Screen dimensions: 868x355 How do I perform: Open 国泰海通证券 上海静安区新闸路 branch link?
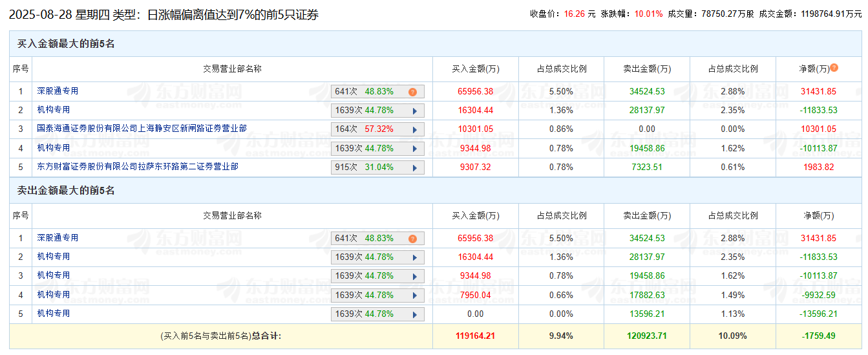pyautogui.click(x=142, y=129)
